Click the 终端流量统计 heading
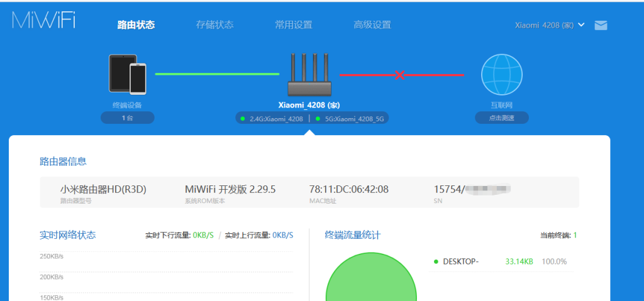Image resolution: width=644 pixels, height=301 pixels. pos(352,235)
